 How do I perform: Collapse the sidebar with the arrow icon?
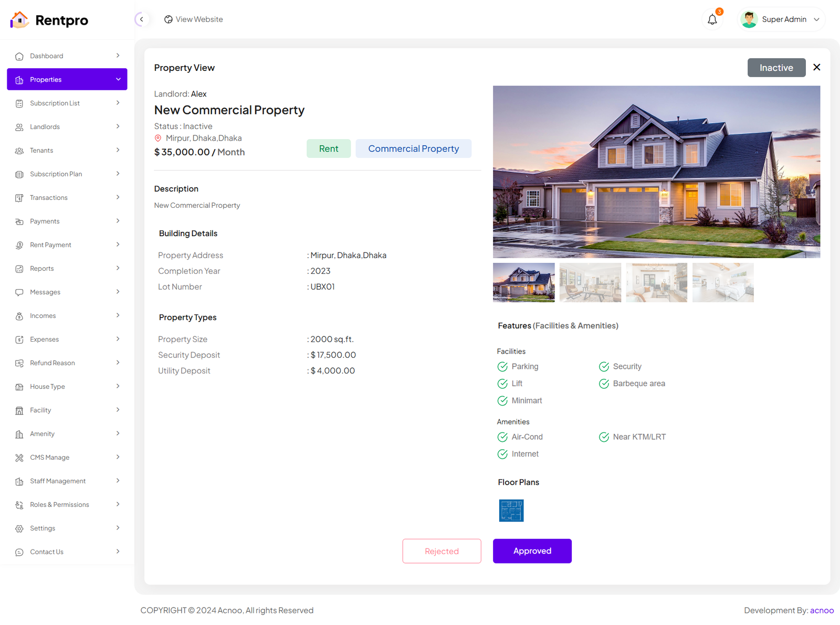[141, 19]
